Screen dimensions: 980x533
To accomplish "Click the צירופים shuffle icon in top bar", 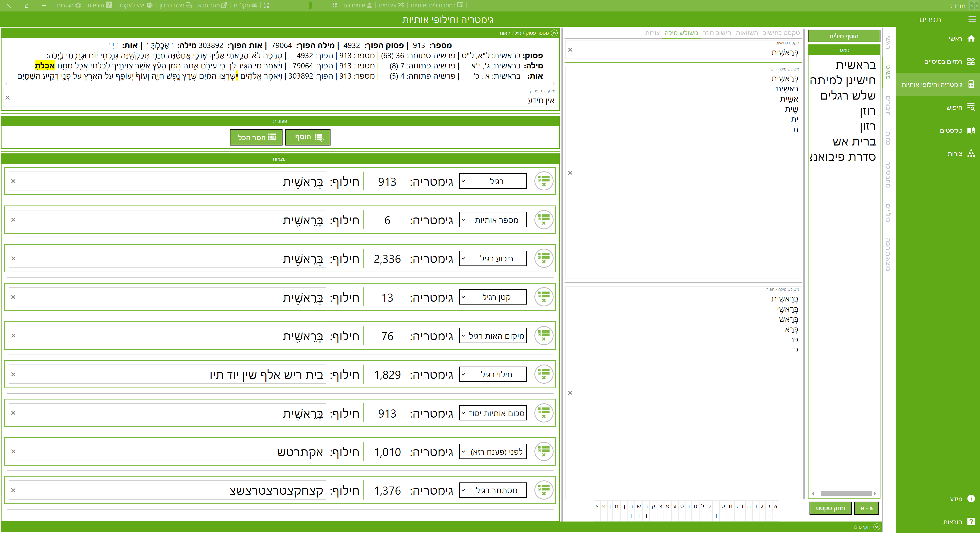I will tap(401, 5).
